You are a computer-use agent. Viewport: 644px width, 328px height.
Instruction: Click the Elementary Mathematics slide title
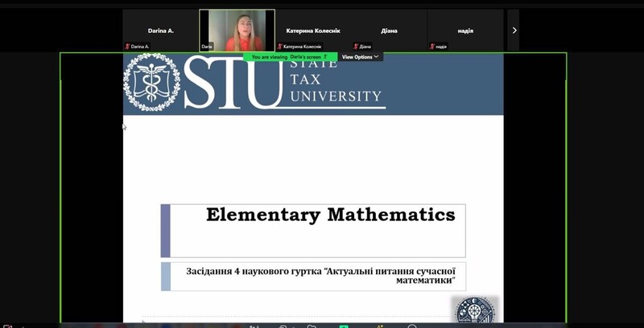pyautogui.click(x=331, y=215)
